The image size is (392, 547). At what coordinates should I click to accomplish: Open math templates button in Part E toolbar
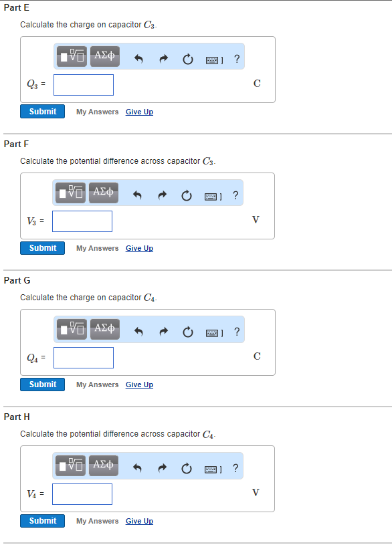click(72, 56)
